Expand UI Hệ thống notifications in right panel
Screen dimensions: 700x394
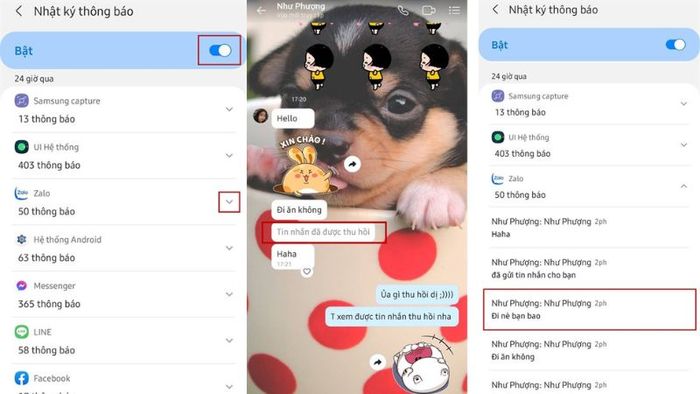tap(683, 145)
